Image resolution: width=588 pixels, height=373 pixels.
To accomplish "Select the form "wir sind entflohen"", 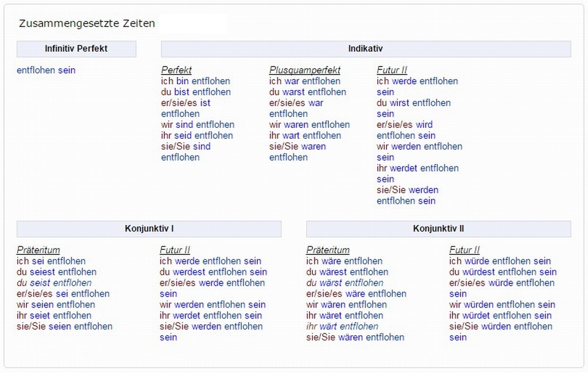I will coord(198,125).
